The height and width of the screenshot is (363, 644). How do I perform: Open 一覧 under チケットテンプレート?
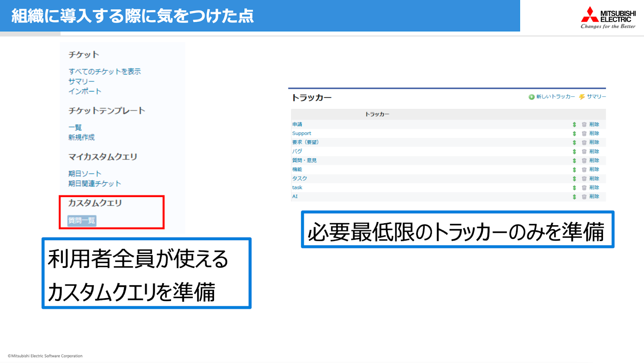75,127
